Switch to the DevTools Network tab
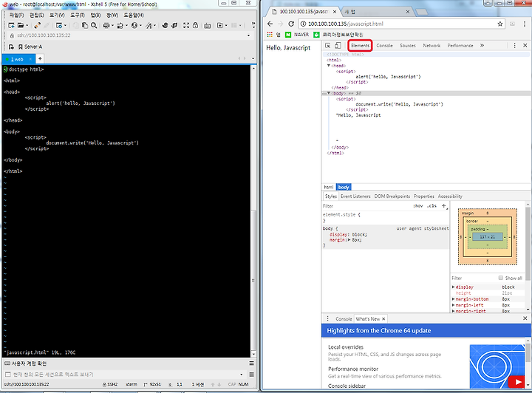Screen dimensions: 532x393 [432, 46]
